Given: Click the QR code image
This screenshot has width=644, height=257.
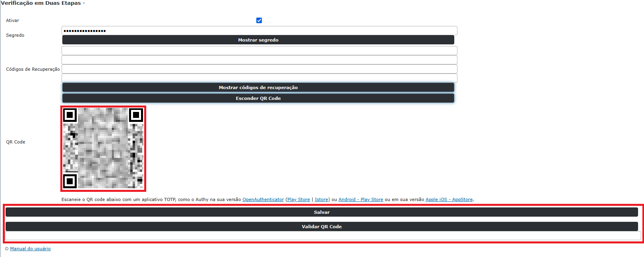Looking at the screenshot, I should point(103,148).
